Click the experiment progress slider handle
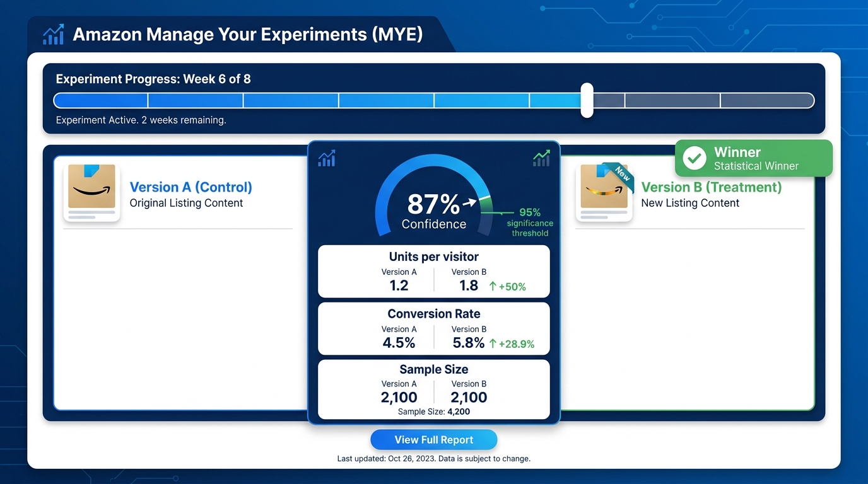The height and width of the screenshot is (484, 868). coord(587,100)
